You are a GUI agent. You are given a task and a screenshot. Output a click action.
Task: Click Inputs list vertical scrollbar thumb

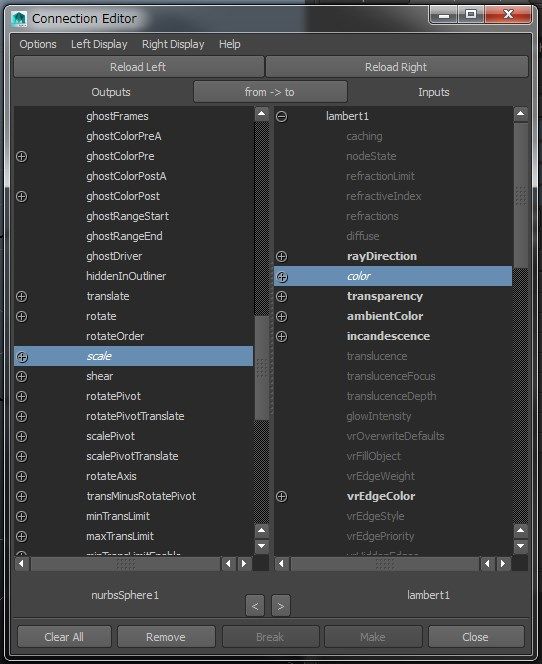pos(520,195)
